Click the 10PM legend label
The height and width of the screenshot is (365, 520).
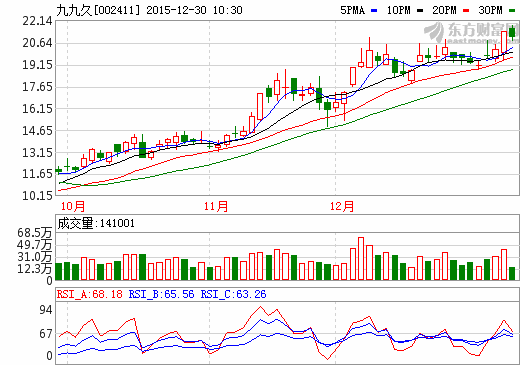[398, 10]
